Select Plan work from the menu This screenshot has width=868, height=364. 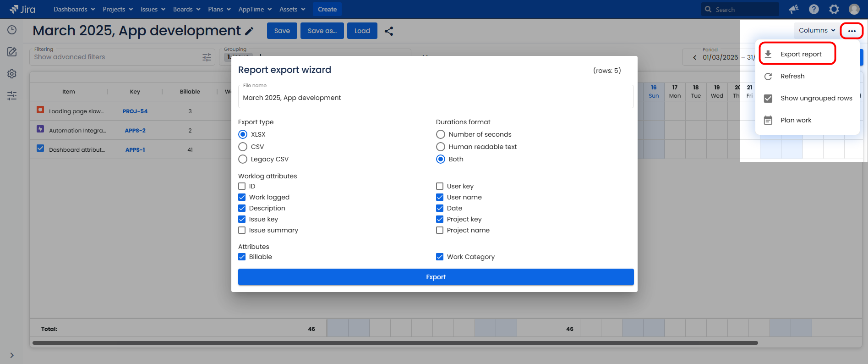click(796, 120)
